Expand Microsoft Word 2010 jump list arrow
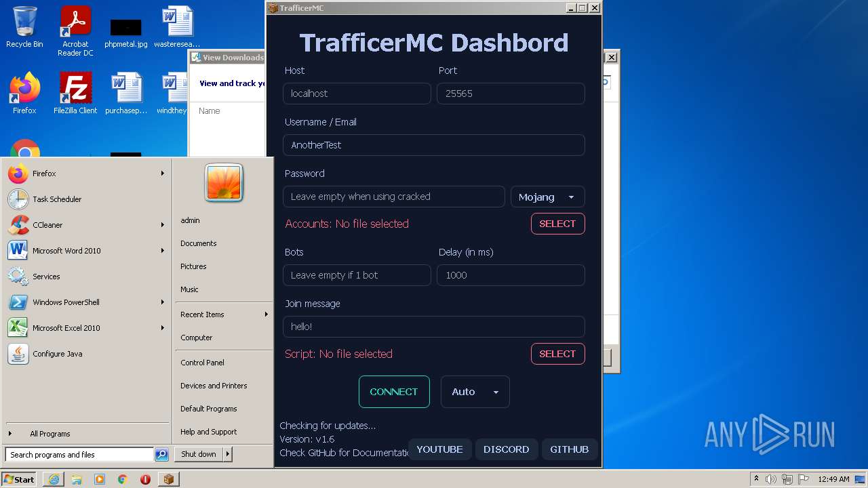This screenshot has height=488, width=868. pos(163,251)
